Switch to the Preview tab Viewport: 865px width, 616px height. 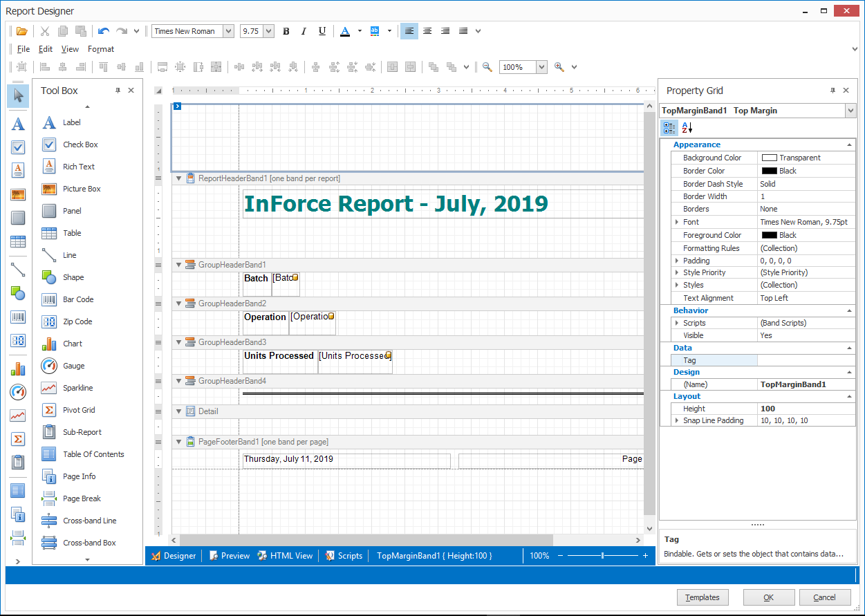click(x=229, y=555)
